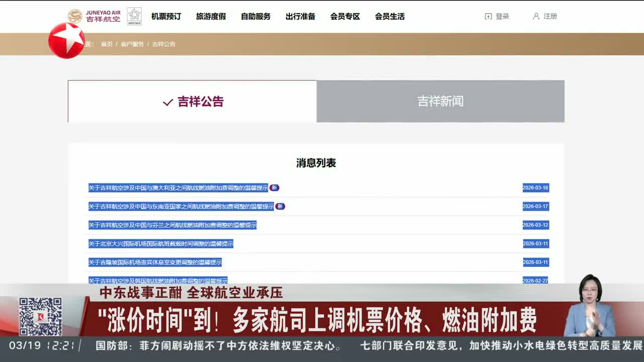Go to 首页 in the breadcrumb

point(107,44)
